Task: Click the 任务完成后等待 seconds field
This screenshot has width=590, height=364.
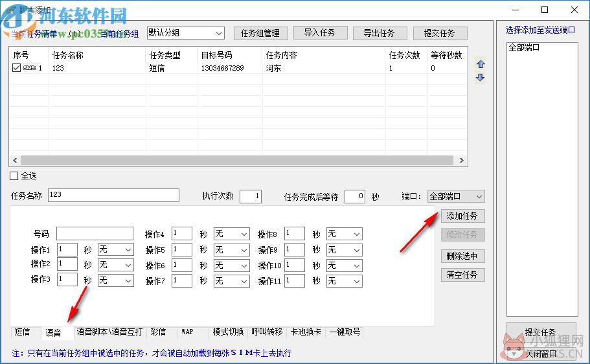Action: [355, 196]
